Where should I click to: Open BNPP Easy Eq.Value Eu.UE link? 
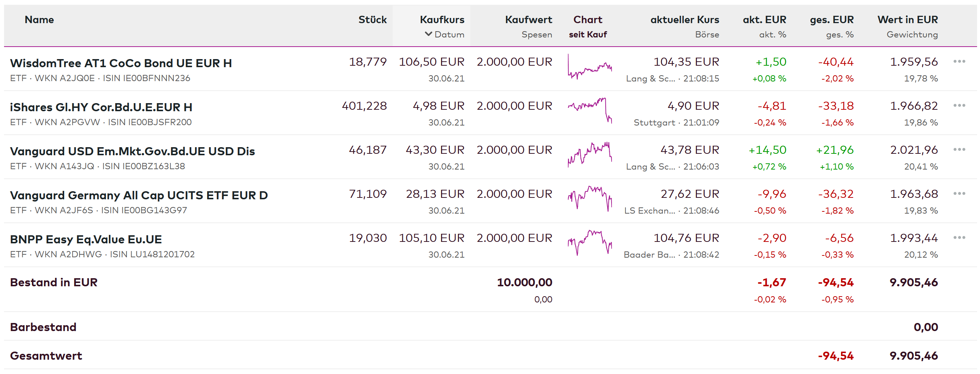pyautogui.click(x=86, y=240)
